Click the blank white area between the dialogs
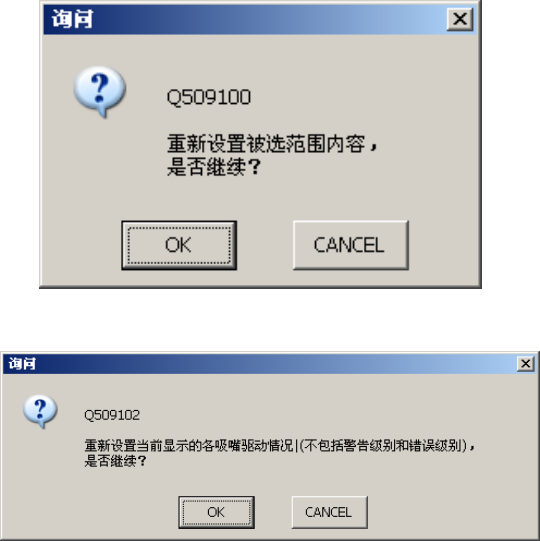540x541 pixels. coord(270,320)
